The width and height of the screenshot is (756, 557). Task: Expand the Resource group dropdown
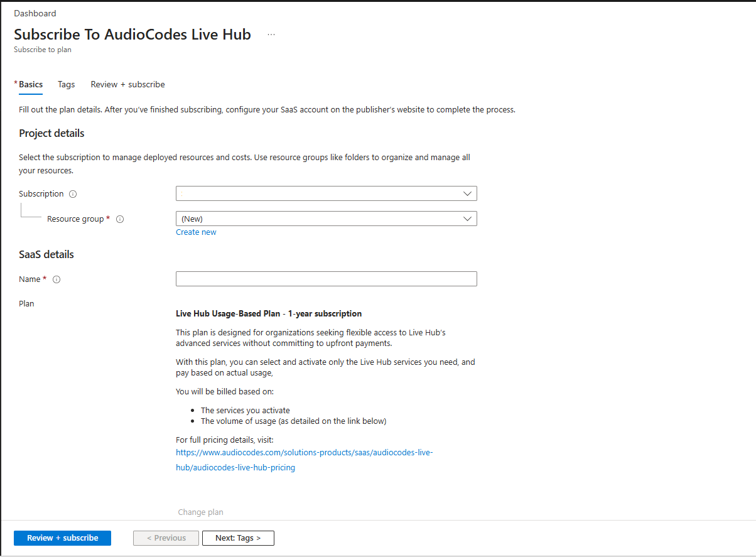327,219
